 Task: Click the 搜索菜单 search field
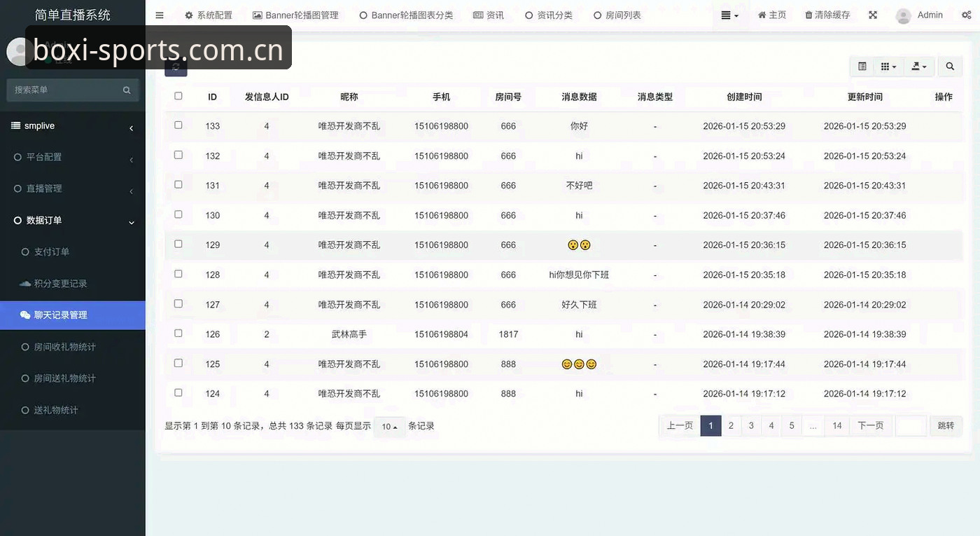[x=63, y=90]
